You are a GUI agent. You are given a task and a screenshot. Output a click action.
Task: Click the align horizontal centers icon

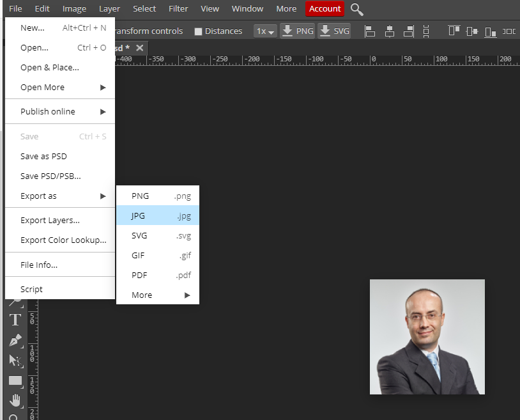389,31
